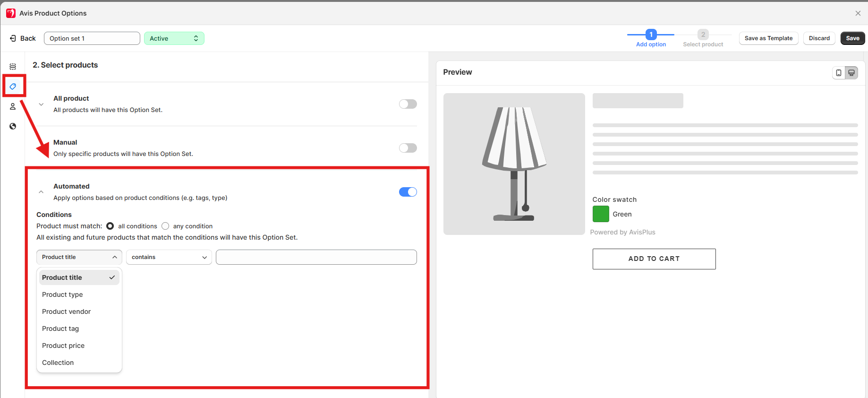Viewport: 868px width, 398px height.
Task: Click the options list icon in sidebar
Action: [x=13, y=67]
